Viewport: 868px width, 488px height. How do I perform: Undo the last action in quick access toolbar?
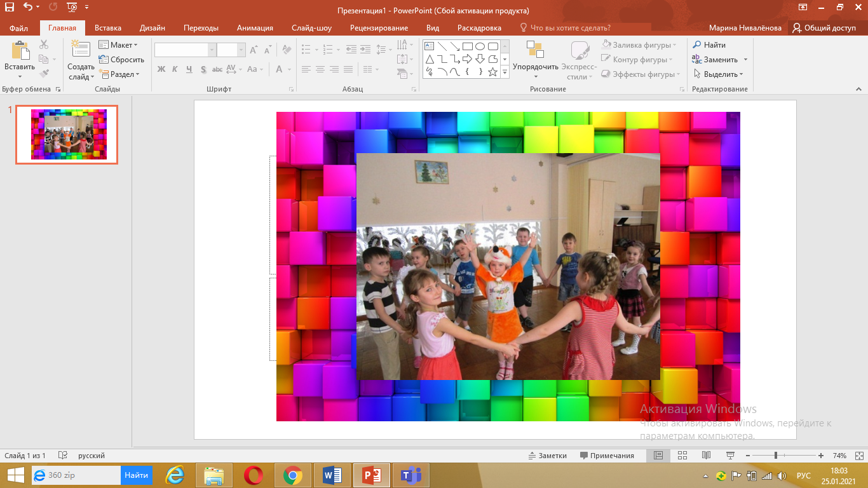(x=28, y=8)
